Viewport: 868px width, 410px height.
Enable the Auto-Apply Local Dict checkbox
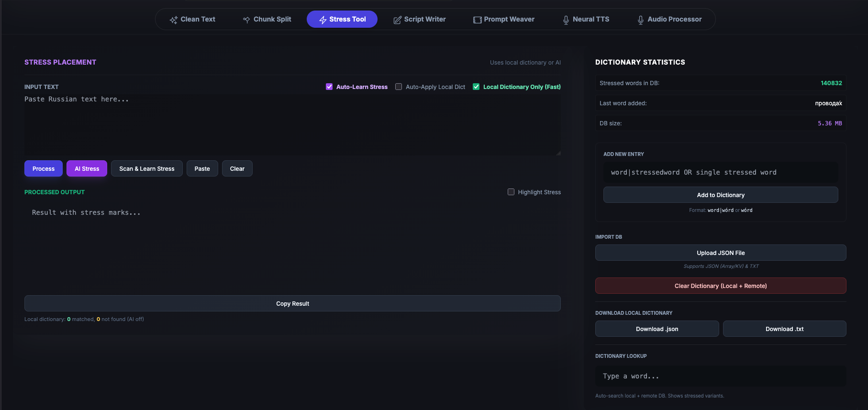click(399, 87)
